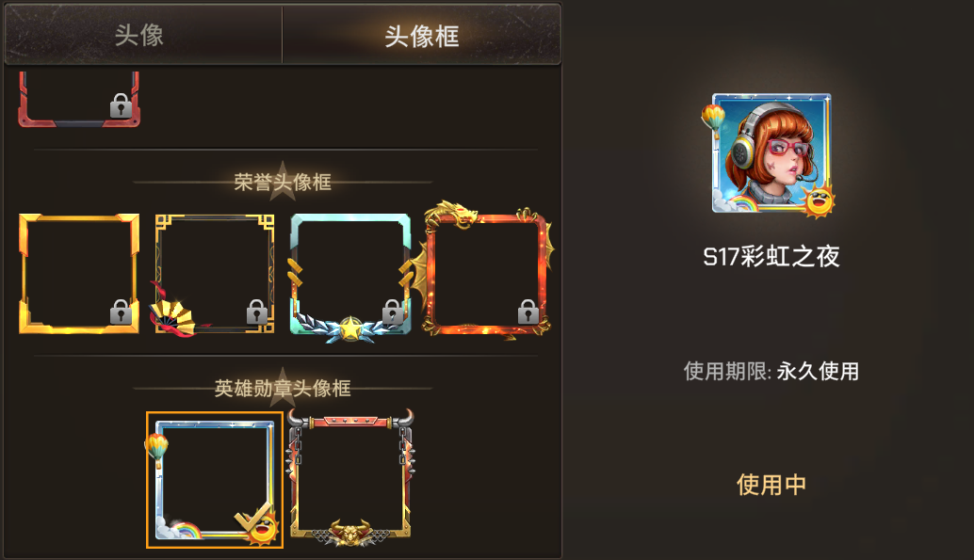
Task: Click the checkmark on rainbow frame
Action: [x=252, y=517]
